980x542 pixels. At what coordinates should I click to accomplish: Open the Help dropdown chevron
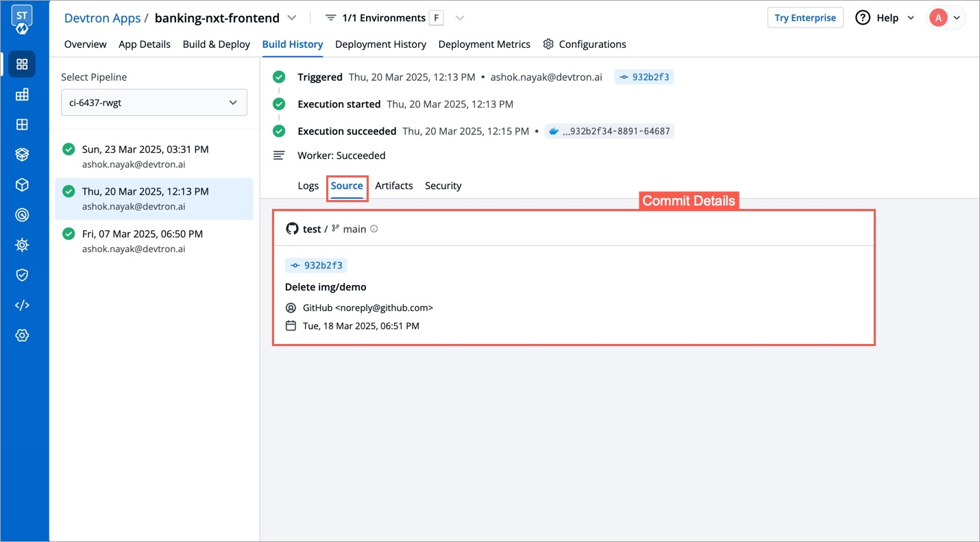coord(911,18)
